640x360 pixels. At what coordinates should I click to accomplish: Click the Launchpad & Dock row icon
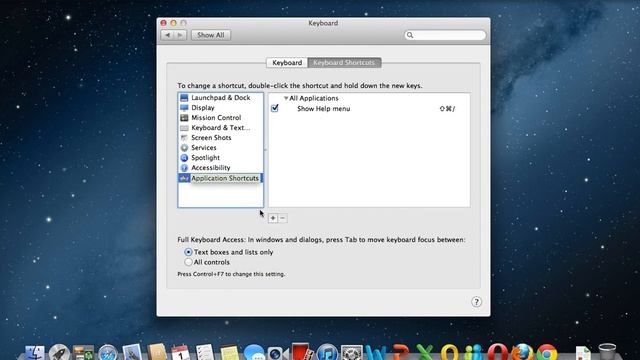pos(184,98)
